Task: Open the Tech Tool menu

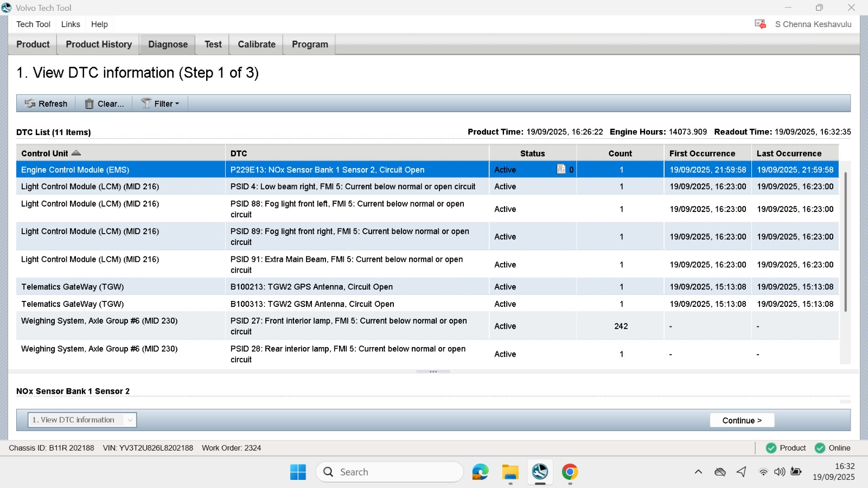Action: pyautogui.click(x=33, y=24)
